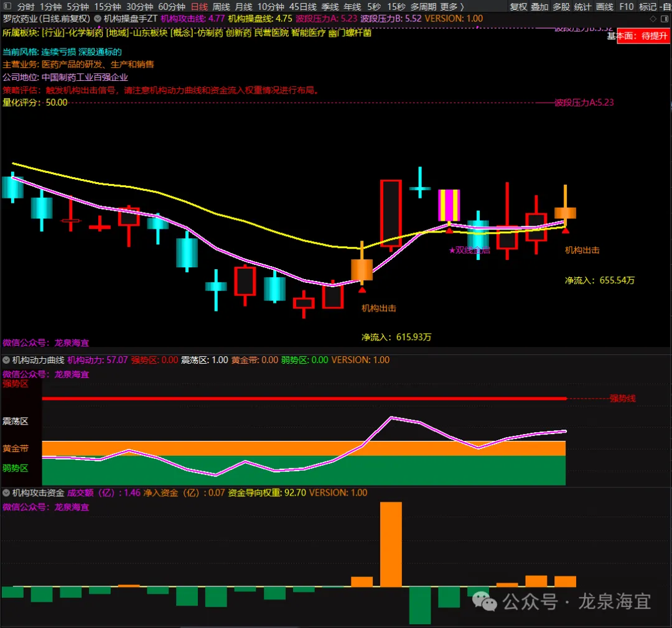Click the stock title 罗欣药业(日线,前复权)
Image resolution: width=672 pixels, height=628 pixels.
pyautogui.click(x=47, y=19)
